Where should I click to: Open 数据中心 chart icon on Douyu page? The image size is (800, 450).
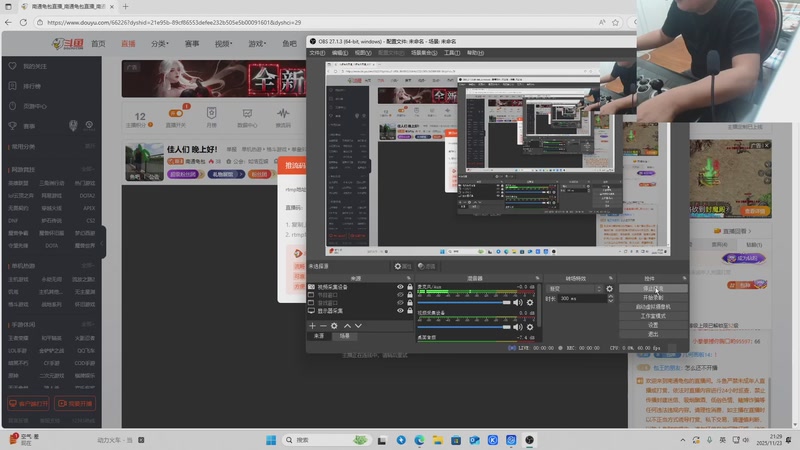click(x=247, y=113)
